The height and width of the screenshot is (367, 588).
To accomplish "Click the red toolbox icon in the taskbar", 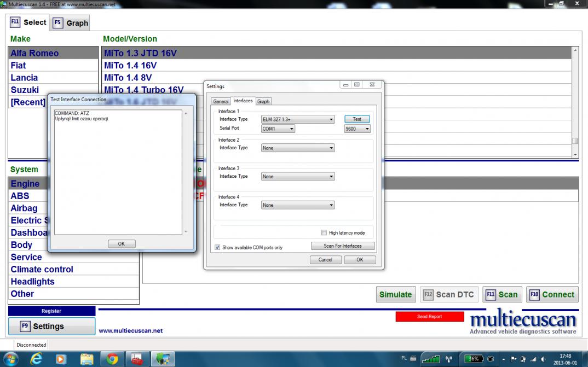I will tap(137, 359).
